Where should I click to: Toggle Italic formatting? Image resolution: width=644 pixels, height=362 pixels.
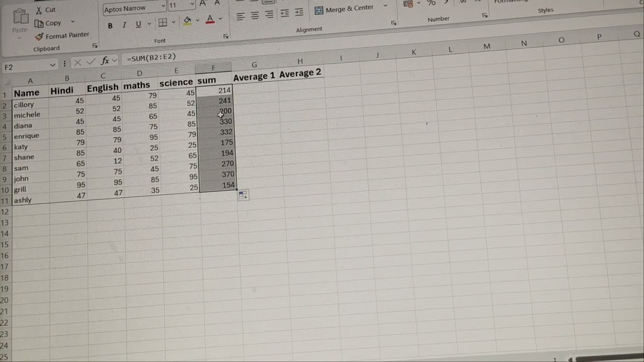coord(124,25)
